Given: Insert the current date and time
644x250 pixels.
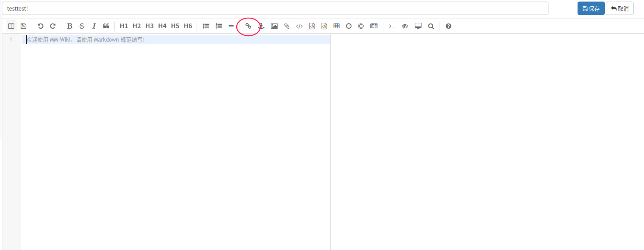Looking at the screenshot, I should [349, 26].
